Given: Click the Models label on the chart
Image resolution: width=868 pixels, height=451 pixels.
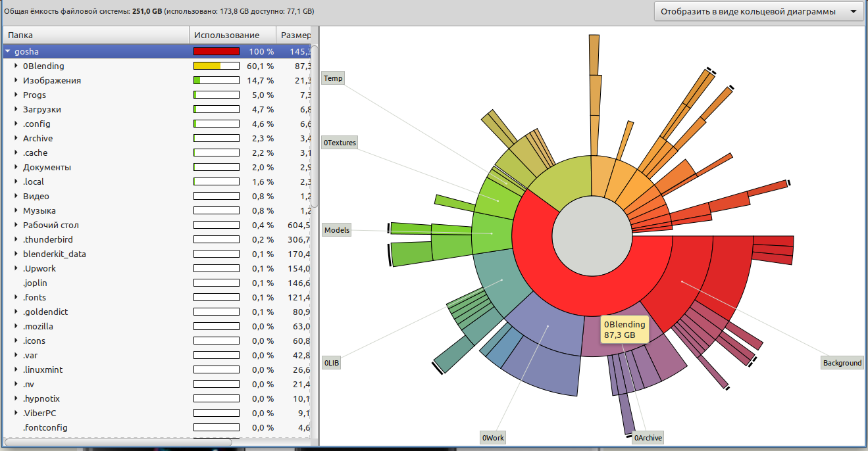Looking at the screenshot, I should click(337, 230).
